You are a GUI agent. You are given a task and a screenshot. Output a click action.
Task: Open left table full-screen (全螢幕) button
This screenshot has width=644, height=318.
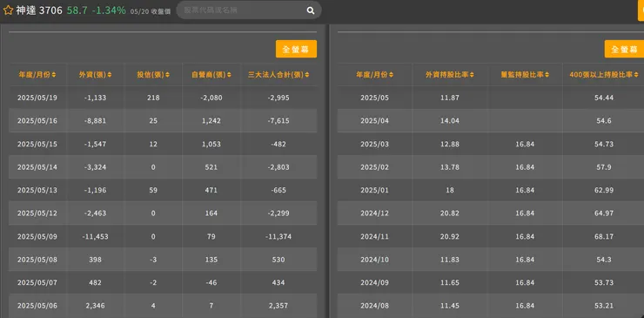pyautogui.click(x=296, y=49)
